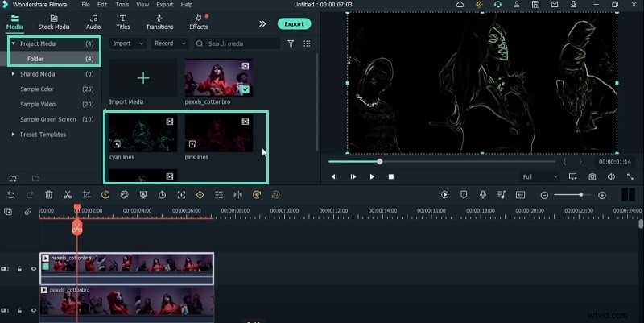Open the filter icon beside Search media
This screenshot has height=323, width=644.
point(291,43)
